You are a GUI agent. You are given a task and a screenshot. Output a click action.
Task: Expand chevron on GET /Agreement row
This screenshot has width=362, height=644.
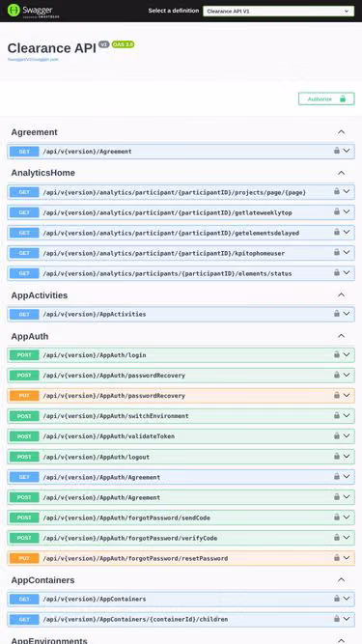point(347,151)
